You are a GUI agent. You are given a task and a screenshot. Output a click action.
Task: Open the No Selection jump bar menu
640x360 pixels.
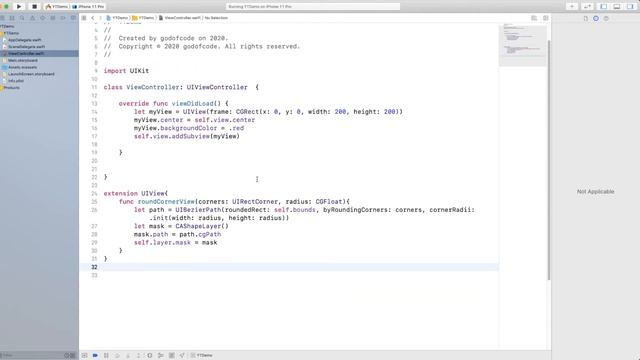click(x=216, y=18)
